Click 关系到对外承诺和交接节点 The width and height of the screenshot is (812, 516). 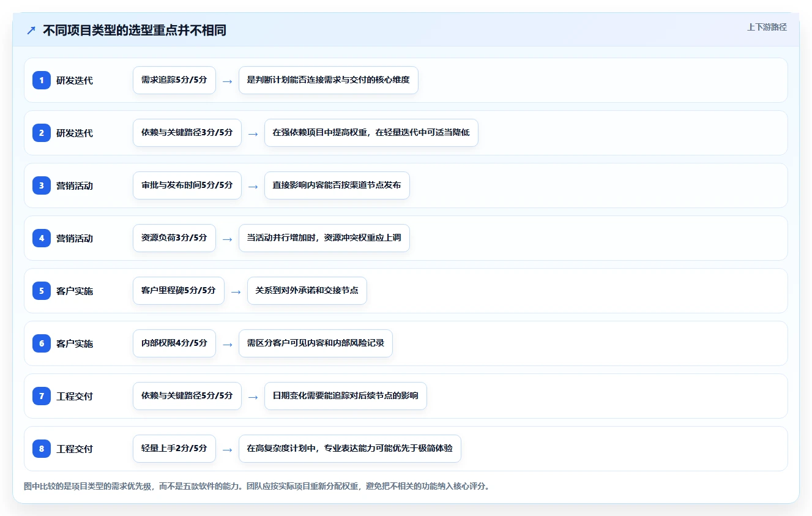pos(307,291)
